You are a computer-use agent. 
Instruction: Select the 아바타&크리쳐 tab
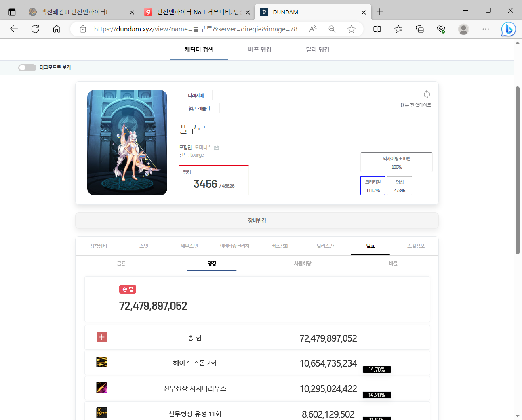click(x=235, y=246)
